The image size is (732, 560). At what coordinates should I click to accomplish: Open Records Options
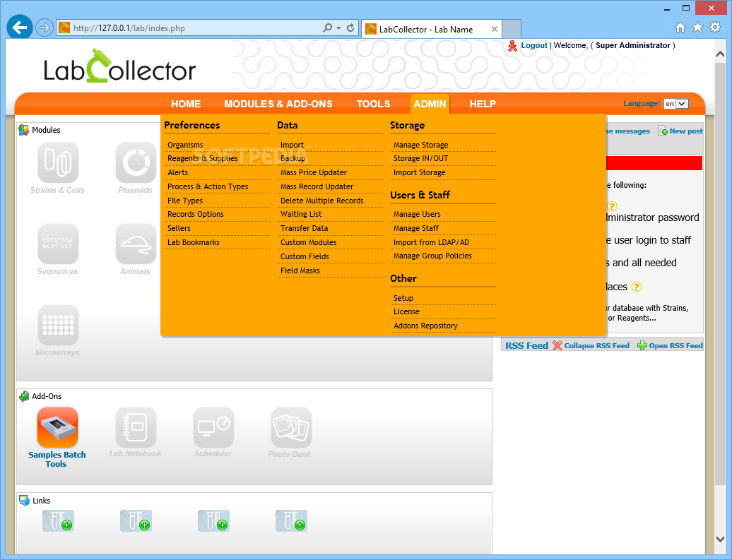tap(196, 214)
